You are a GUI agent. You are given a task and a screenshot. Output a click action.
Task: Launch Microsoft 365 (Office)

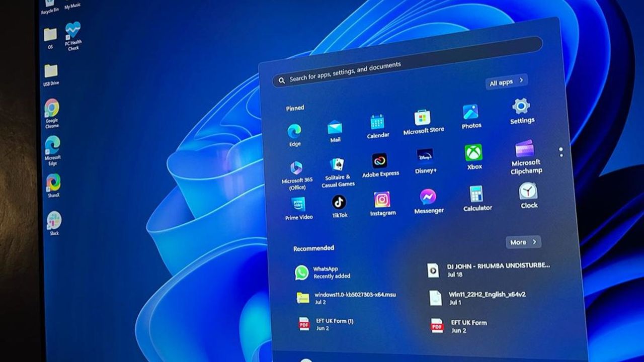click(297, 175)
